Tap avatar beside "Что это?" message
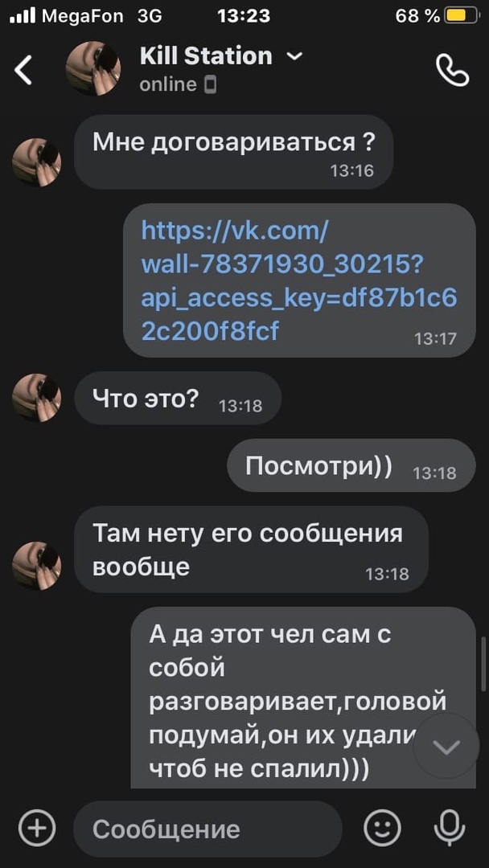 [x=36, y=398]
